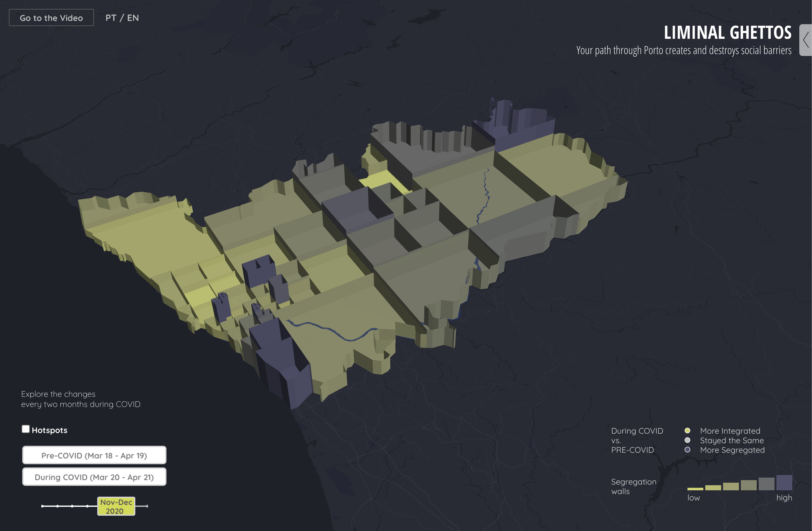Screen dimensions: 812x531
Task: Select the During COVID (Mar 20 - Apr 21) button
Action: coord(94,477)
